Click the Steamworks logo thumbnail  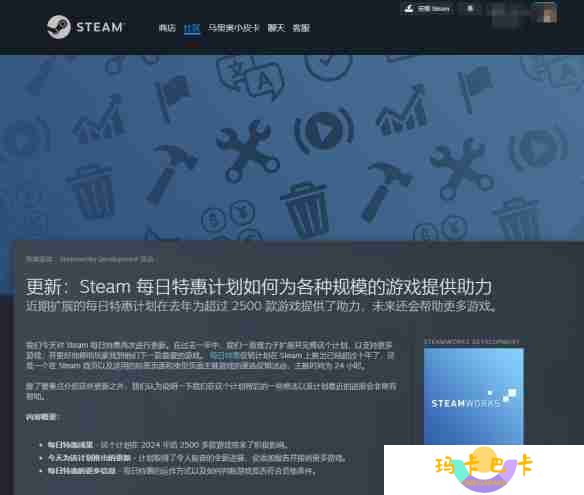click(474, 396)
